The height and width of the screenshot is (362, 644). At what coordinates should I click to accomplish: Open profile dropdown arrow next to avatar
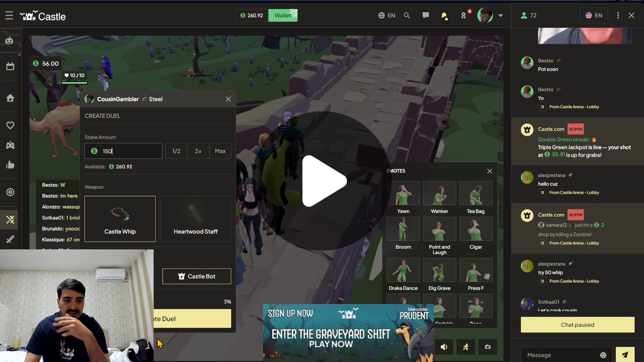pyautogui.click(x=501, y=16)
